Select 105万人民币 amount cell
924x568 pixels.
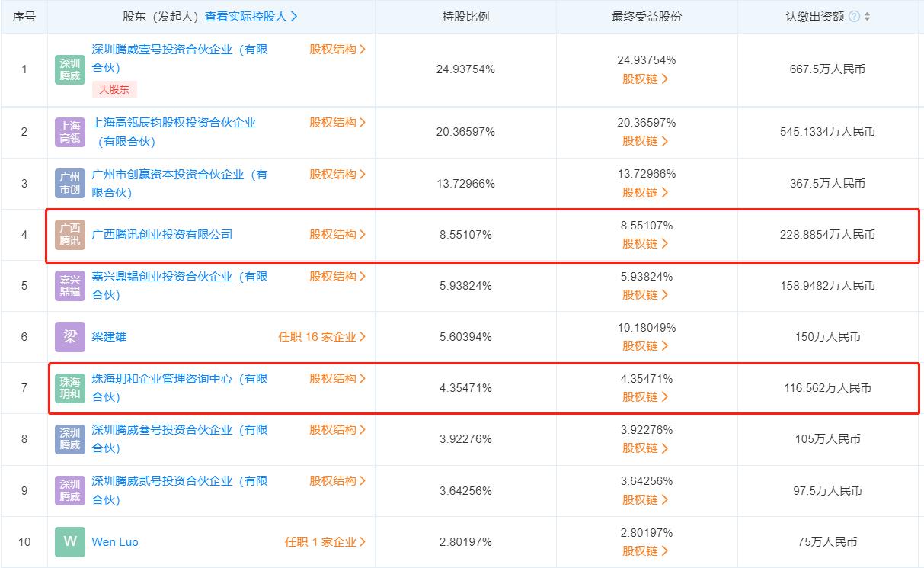tap(827, 439)
